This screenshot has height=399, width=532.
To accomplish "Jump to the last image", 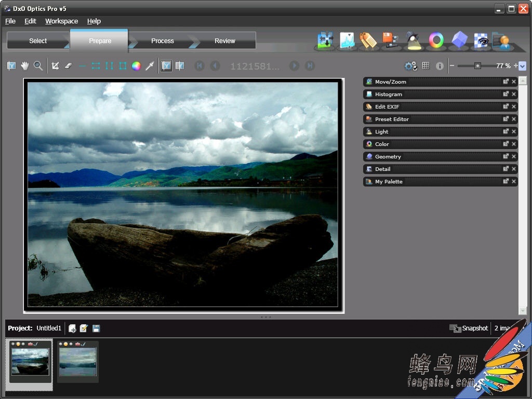I will (310, 66).
